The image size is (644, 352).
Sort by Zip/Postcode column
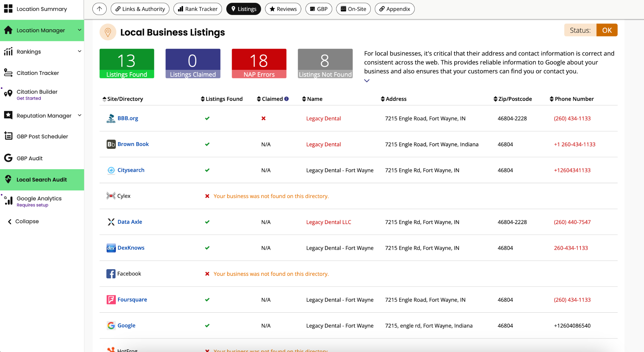click(513, 99)
